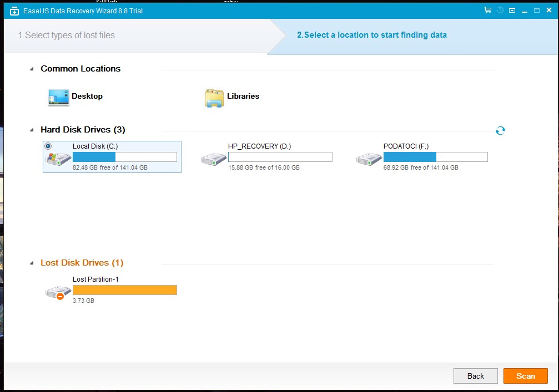The height and width of the screenshot is (392, 559).
Task: Close the EaseUS Data Recovery window
Action: coord(549,11)
